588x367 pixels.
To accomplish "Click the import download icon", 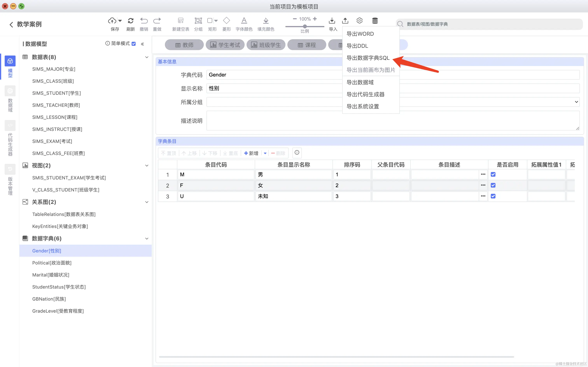I will click(332, 21).
